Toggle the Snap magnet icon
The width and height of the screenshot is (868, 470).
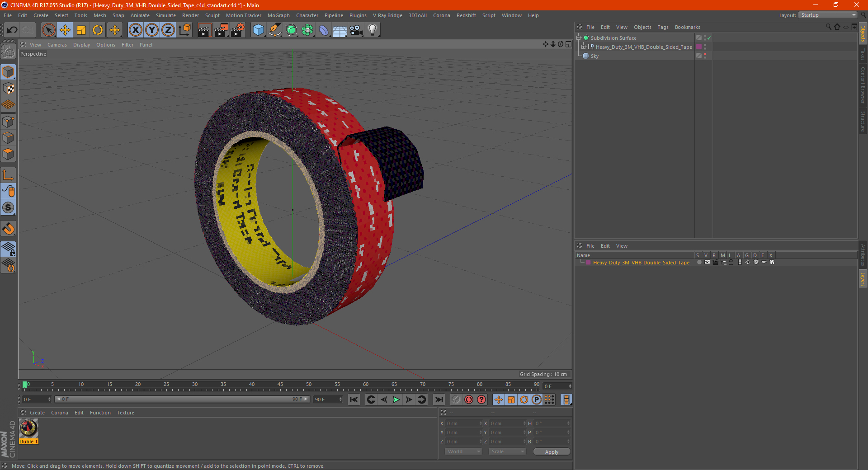[x=8, y=229]
